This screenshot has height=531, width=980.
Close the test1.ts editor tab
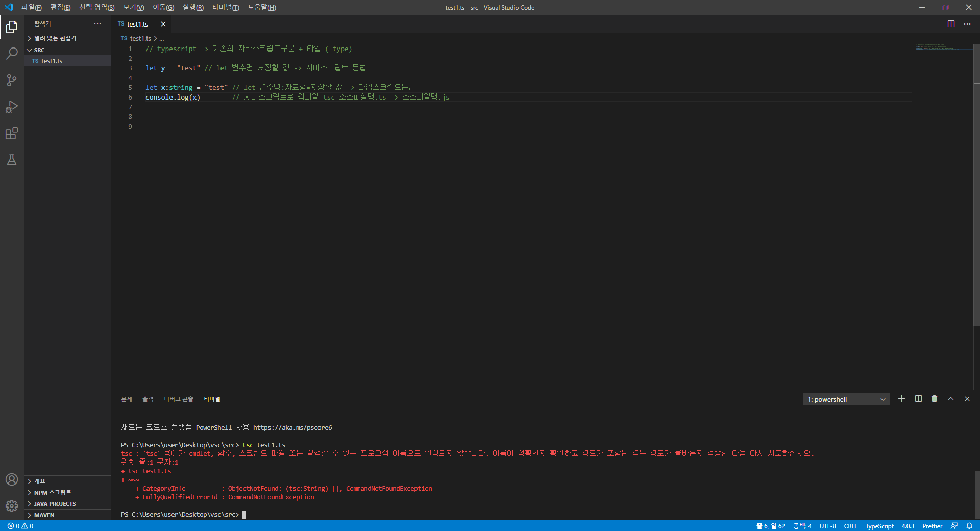(x=163, y=24)
